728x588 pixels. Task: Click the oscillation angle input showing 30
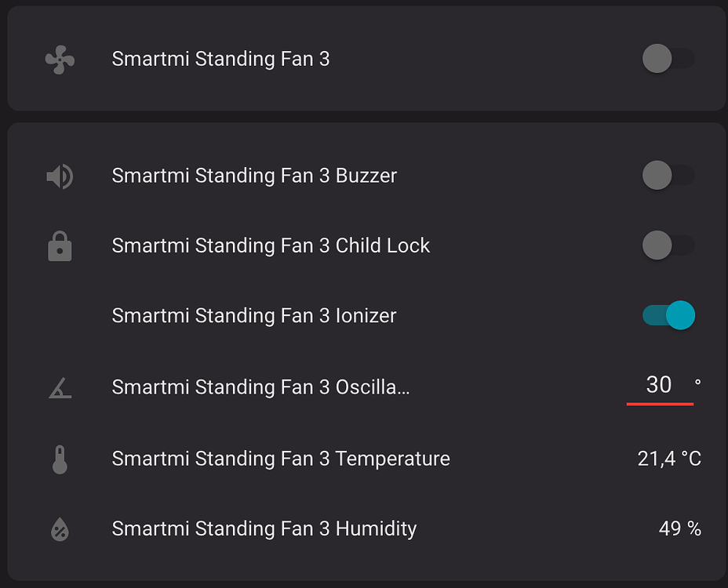[x=661, y=385]
